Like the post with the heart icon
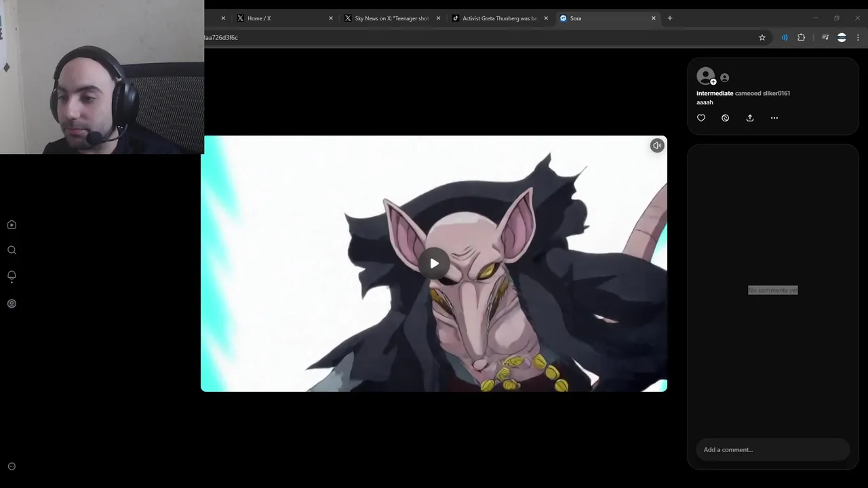Image resolution: width=868 pixels, height=488 pixels. 701,118
